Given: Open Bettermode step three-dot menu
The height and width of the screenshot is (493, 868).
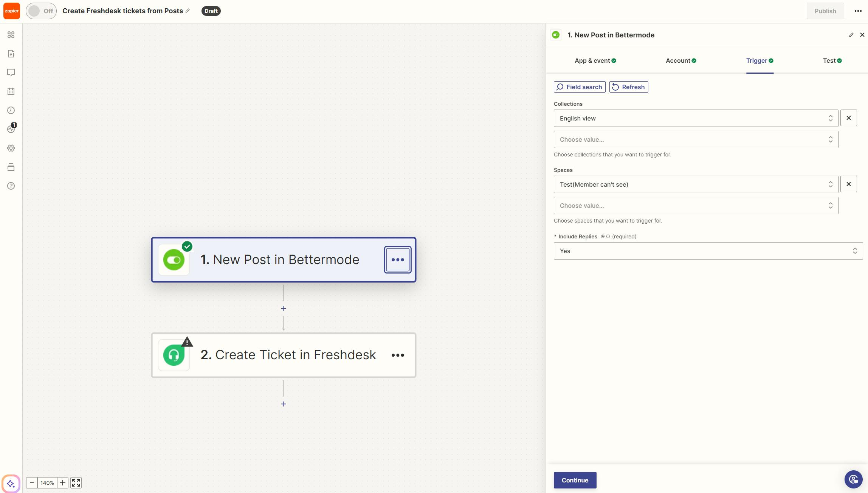Looking at the screenshot, I should (398, 260).
